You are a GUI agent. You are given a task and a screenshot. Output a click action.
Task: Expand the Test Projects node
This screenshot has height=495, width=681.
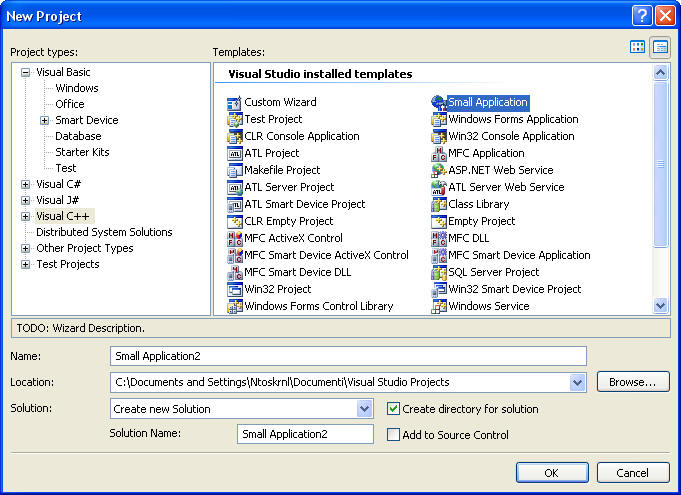(x=26, y=264)
